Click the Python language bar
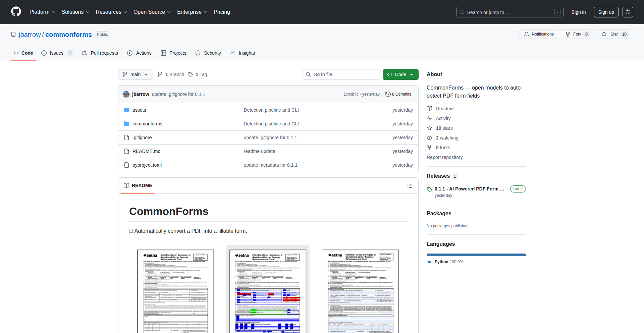This screenshot has width=644, height=333. click(x=476, y=255)
